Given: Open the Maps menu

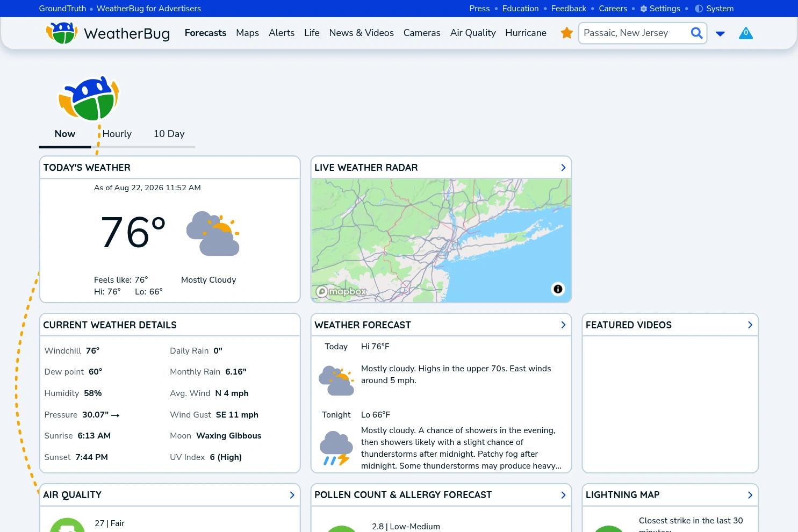Looking at the screenshot, I should 247,33.
